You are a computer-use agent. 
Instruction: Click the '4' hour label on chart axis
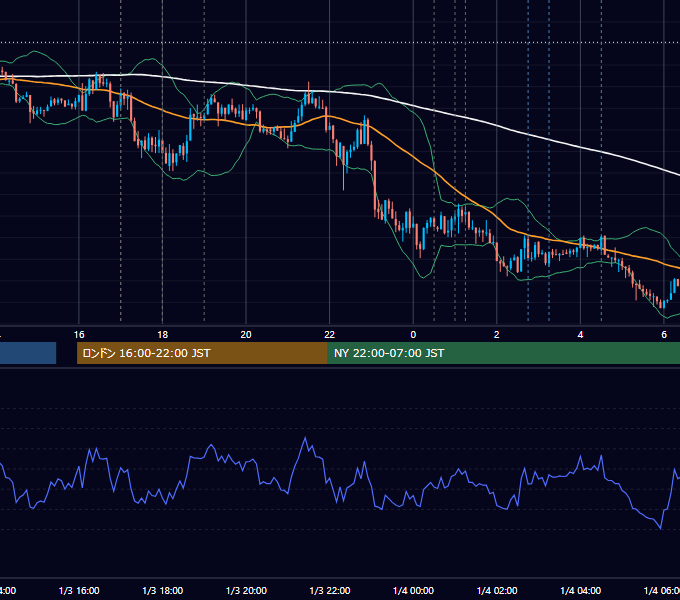pyautogui.click(x=580, y=335)
